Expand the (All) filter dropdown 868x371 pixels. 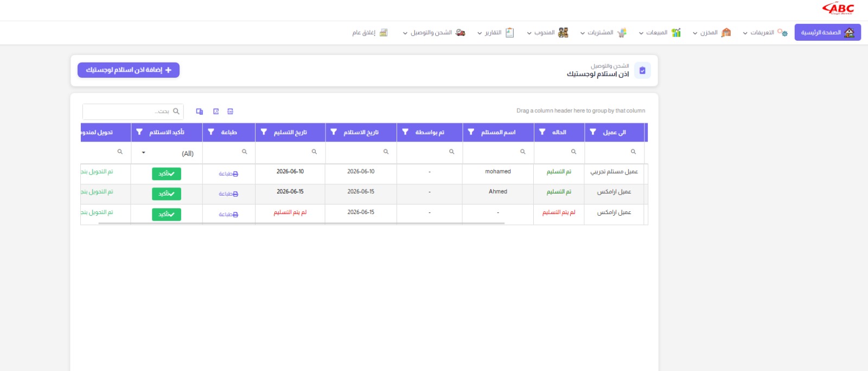point(144,153)
